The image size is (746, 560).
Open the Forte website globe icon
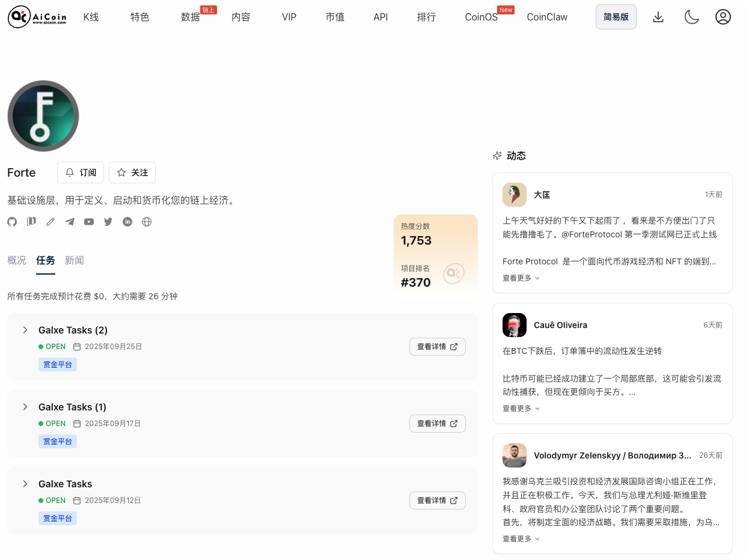[147, 222]
